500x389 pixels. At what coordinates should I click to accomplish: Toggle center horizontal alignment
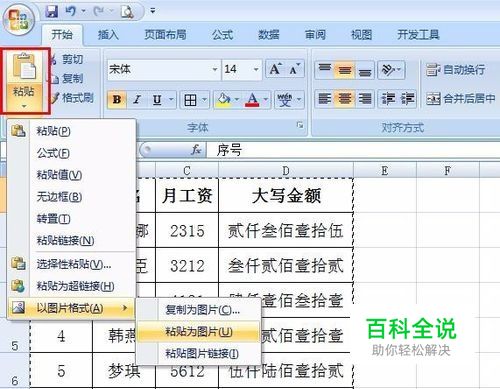[345, 99]
